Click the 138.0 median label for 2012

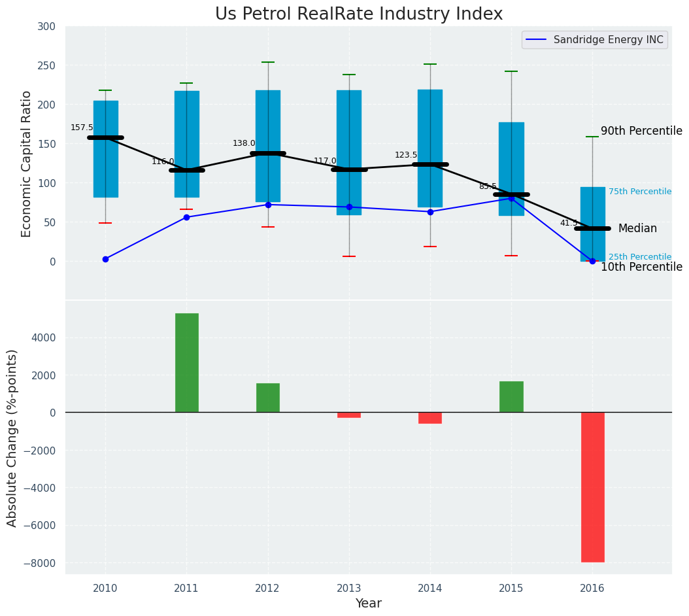(244, 143)
